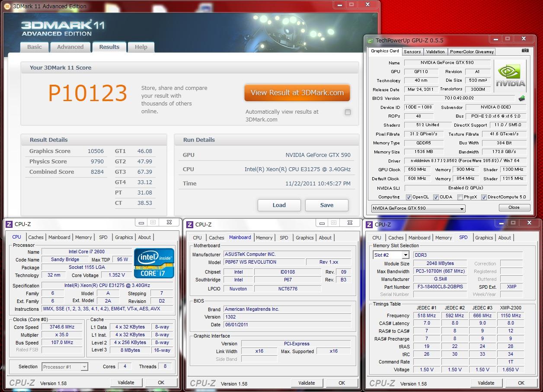This screenshot has height=392, width=543.
Task: Click the left CPU-Z window title icon
Action: pos(9,224)
